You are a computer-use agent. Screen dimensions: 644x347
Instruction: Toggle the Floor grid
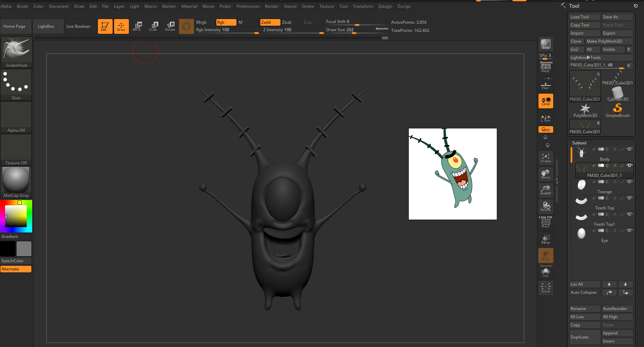click(x=546, y=84)
